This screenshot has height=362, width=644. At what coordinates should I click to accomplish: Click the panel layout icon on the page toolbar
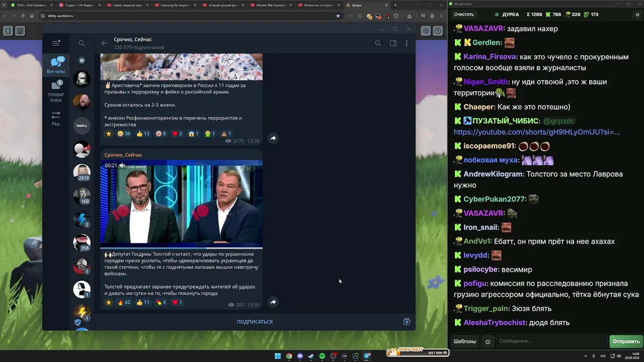tap(8, 31)
